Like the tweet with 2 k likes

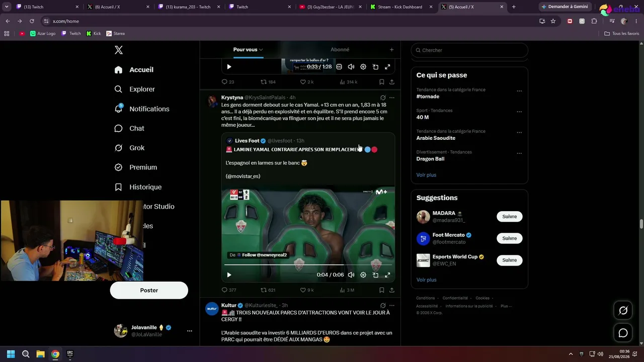307,82
